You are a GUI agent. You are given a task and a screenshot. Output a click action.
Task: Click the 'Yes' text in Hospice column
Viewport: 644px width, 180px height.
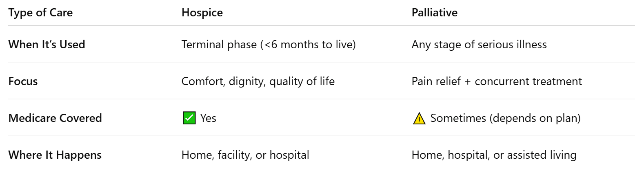[x=208, y=118]
